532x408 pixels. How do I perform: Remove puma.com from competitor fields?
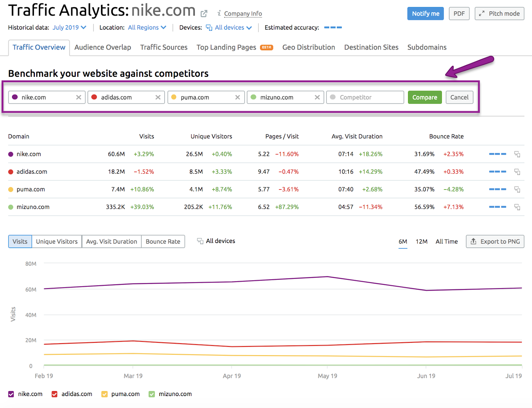tap(238, 97)
